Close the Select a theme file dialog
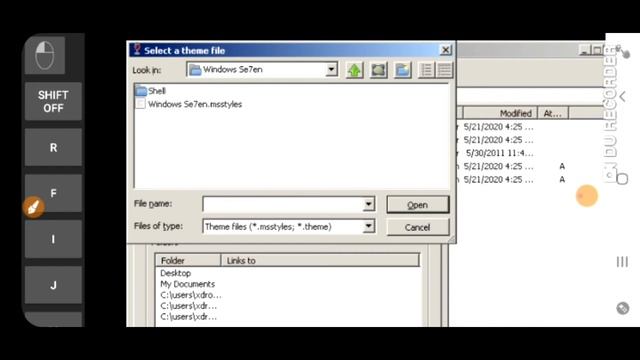The image size is (640, 360). point(445,50)
